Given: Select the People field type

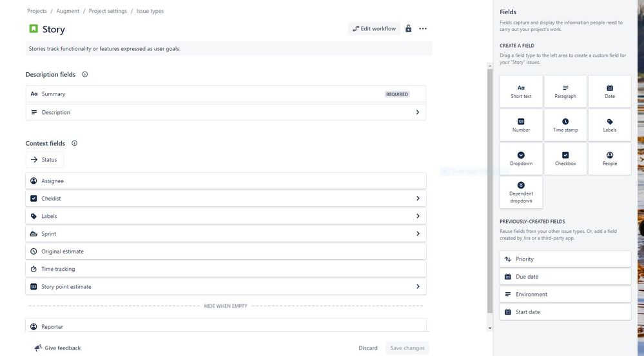Looking at the screenshot, I should 609,159.
